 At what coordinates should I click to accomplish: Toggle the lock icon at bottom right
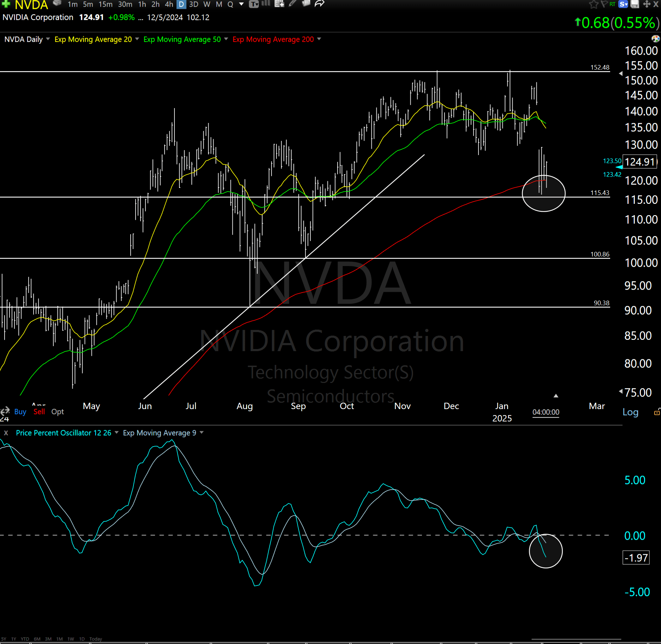pyautogui.click(x=656, y=412)
